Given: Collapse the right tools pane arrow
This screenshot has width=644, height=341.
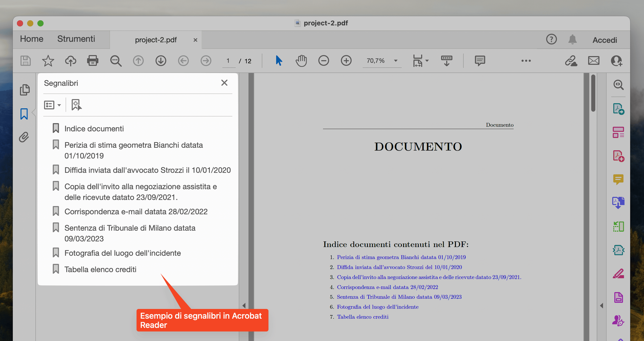Looking at the screenshot, I should coord(601,305).
